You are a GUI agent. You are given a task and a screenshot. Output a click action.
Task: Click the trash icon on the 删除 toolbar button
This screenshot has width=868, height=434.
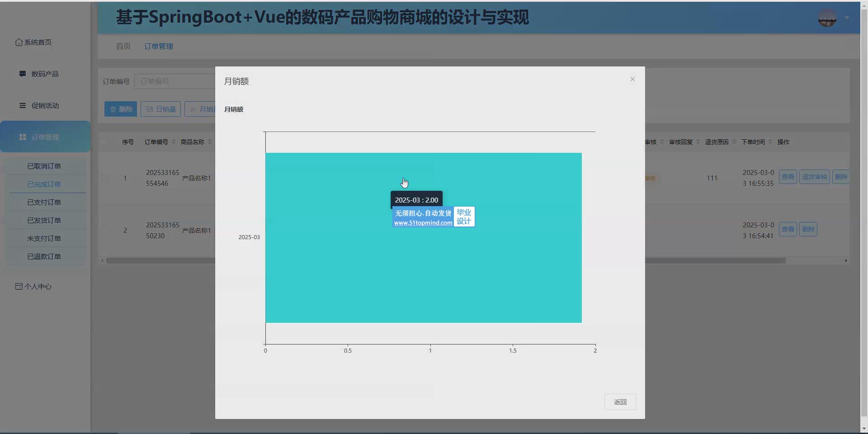pyautogui.click(x=113, y=109)
